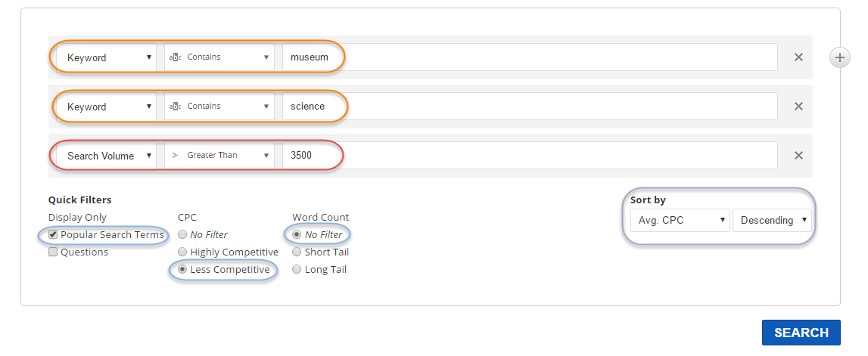Open the Search Volume field dropdown

click(x=108, y=156)
